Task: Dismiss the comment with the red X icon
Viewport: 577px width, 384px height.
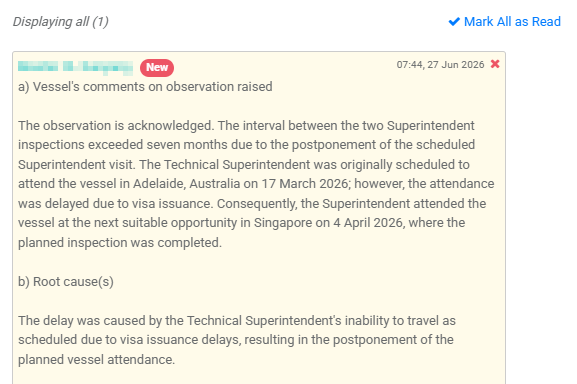Action: click(495, 64)
